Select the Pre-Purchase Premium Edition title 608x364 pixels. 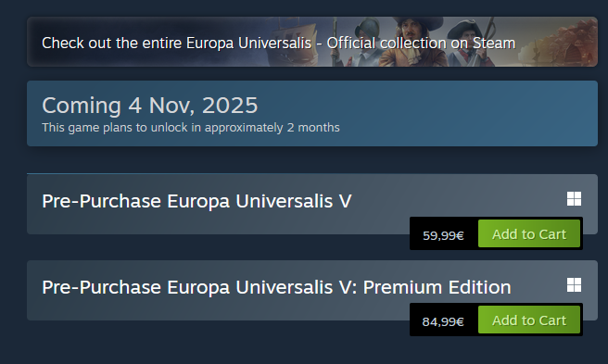coord(276,287)
